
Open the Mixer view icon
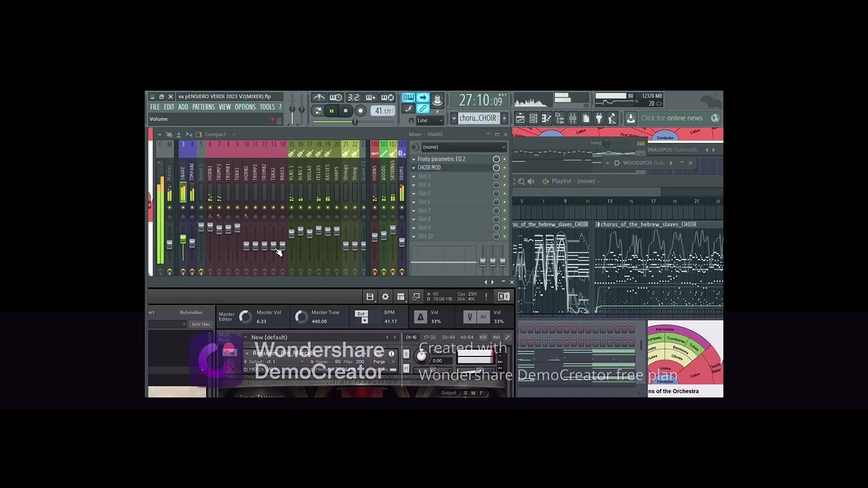572,119
